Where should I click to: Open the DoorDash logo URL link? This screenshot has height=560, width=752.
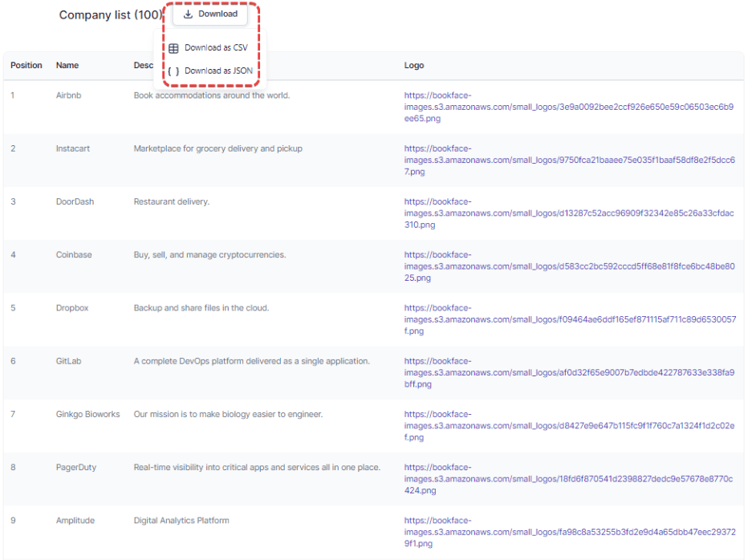pyautogui.click(x=569, y=213)
